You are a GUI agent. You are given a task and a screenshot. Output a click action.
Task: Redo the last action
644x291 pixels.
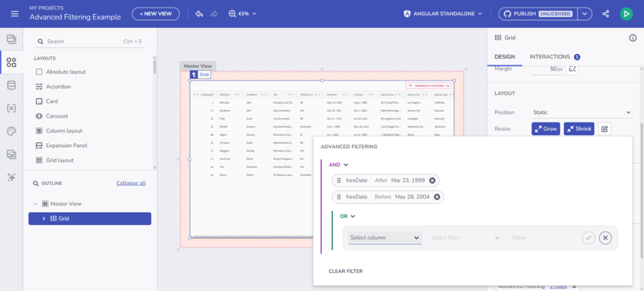214,14
